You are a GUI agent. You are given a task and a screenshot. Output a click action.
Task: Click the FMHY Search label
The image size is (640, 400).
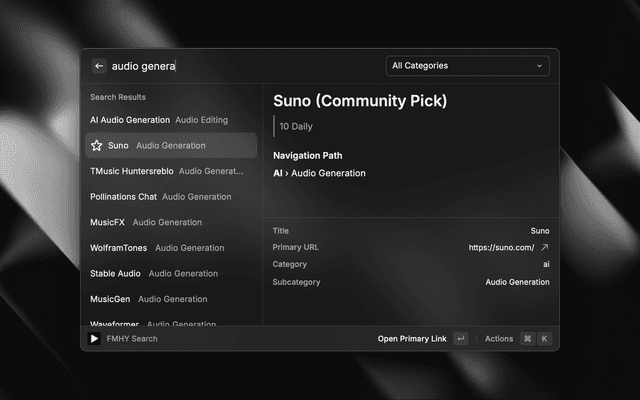[x=132, y=339]
